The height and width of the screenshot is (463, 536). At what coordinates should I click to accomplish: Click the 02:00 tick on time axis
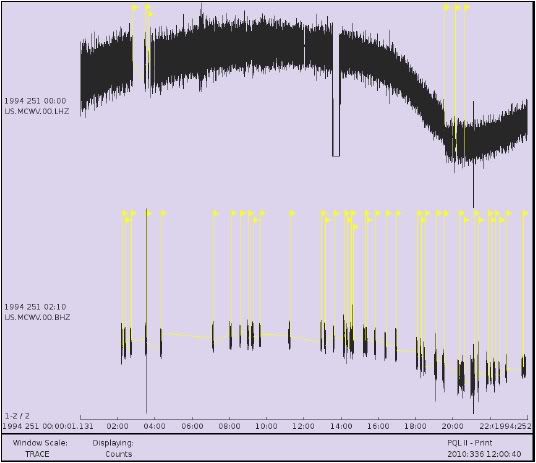coord(117,426)
